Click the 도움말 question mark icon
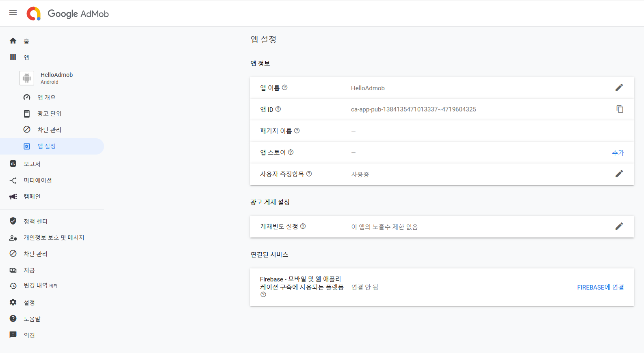The height and width of the screenshot is (353, 644). [13, 318]
